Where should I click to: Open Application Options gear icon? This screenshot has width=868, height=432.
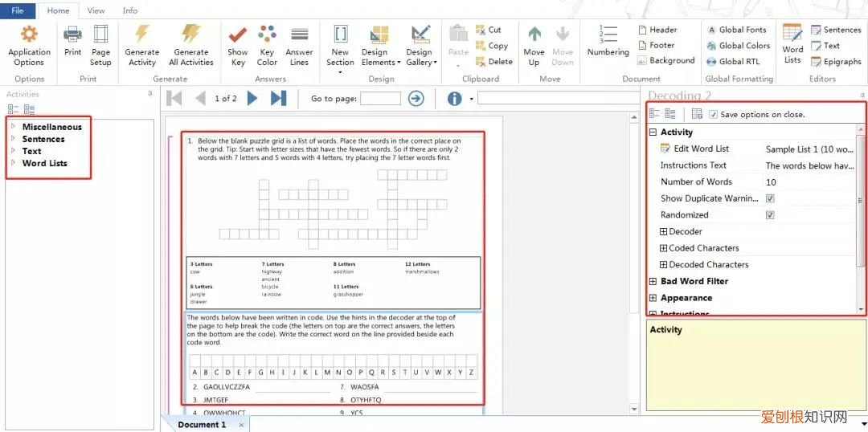click(x=29, y=35)
